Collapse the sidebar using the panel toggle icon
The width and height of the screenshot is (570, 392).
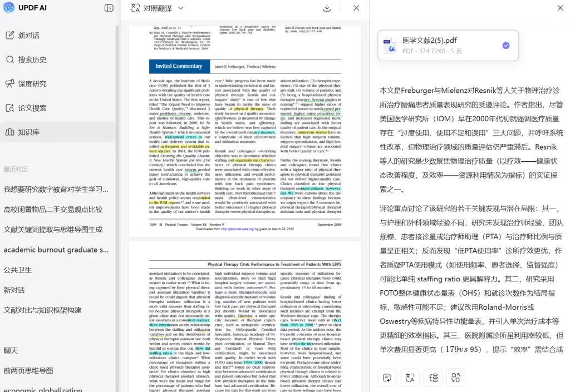(x=109, y=8)
